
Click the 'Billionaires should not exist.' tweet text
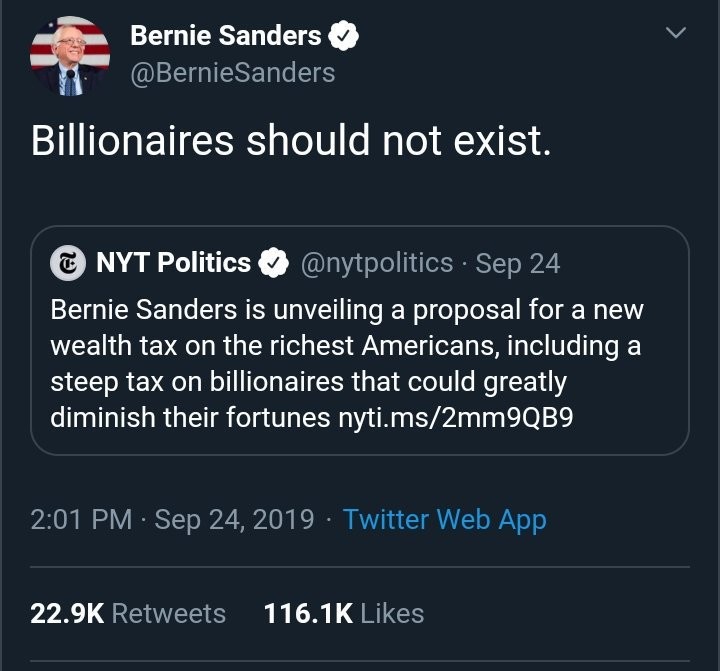(x=291, y=142)
